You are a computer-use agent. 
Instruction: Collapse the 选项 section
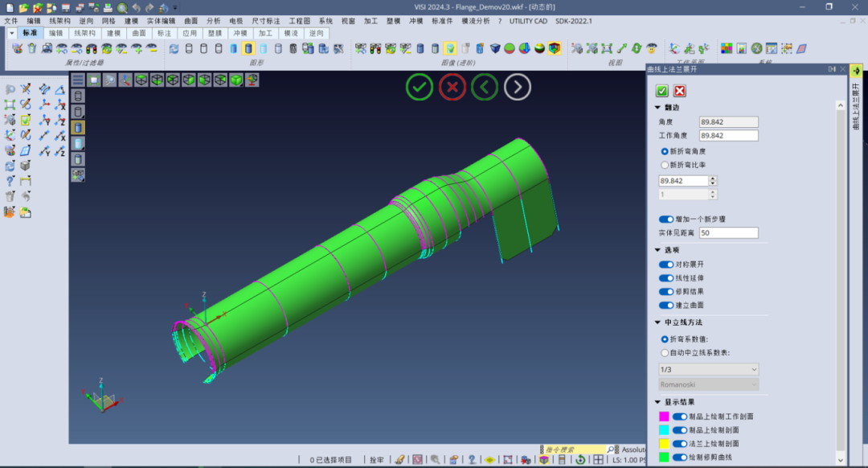tap(657, 250)
